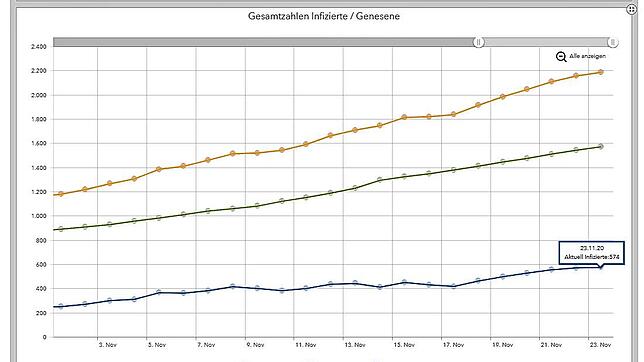Click the x-axis label "23. Nov"
644x362 pixels.
point(600,345)
